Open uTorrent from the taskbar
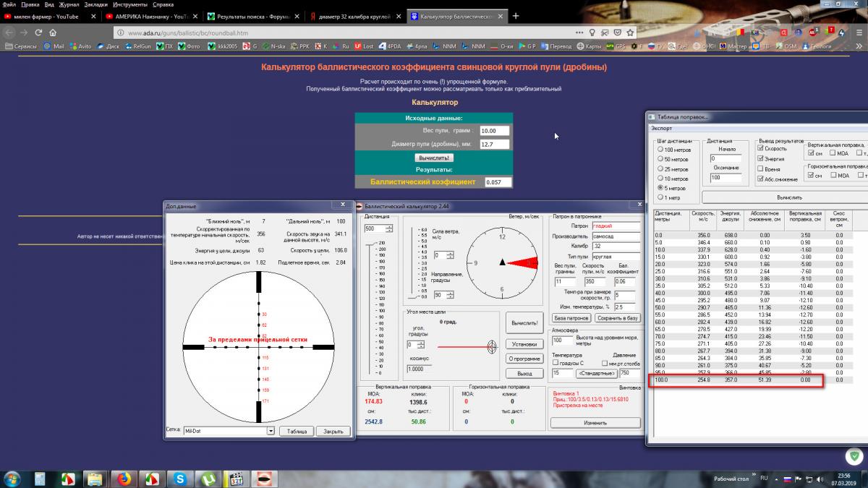 point(207,479)
